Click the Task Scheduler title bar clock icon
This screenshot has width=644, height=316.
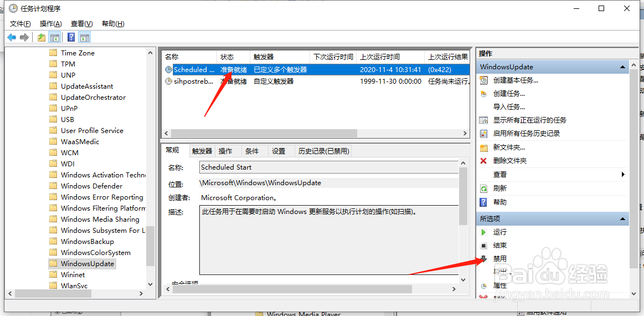(x=13, y=8)
